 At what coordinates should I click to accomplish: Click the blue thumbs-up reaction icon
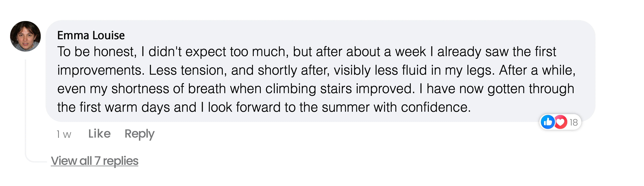[547, 122]
